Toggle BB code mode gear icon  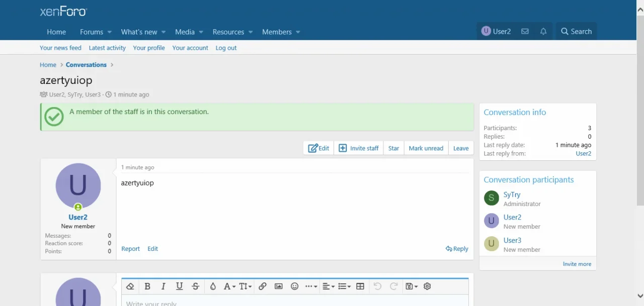427,286
